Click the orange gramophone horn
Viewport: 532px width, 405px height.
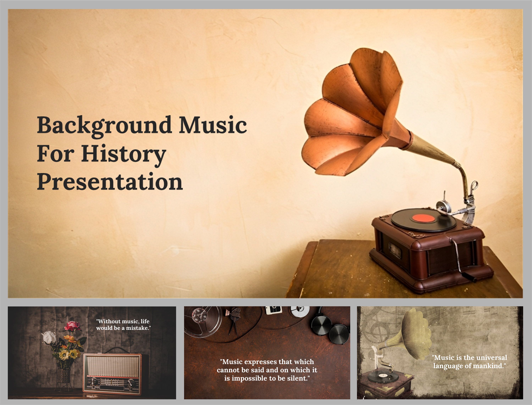352,113
